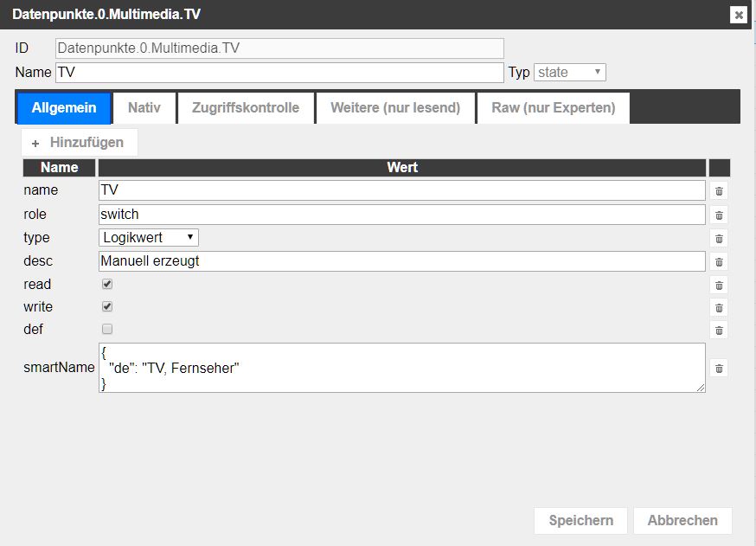Viewport: 756px width, 546px height.
Task: Open the Zugriffskontrolle tab
Action: pos(246,107)
